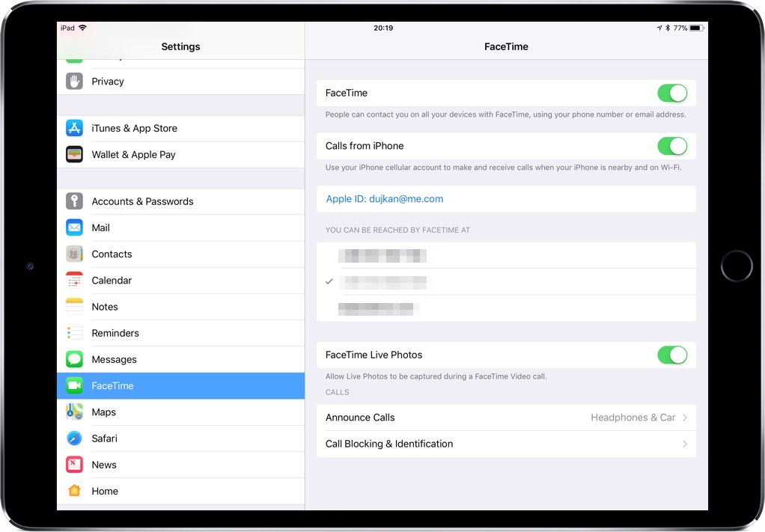Open Mail settings

180,227
